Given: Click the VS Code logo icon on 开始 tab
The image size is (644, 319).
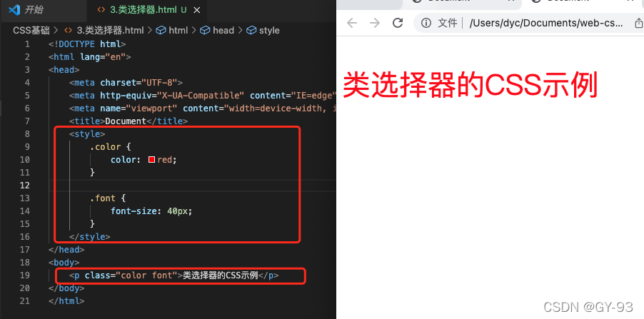Looking at the screenshot, I should click(x=14, y=10).
